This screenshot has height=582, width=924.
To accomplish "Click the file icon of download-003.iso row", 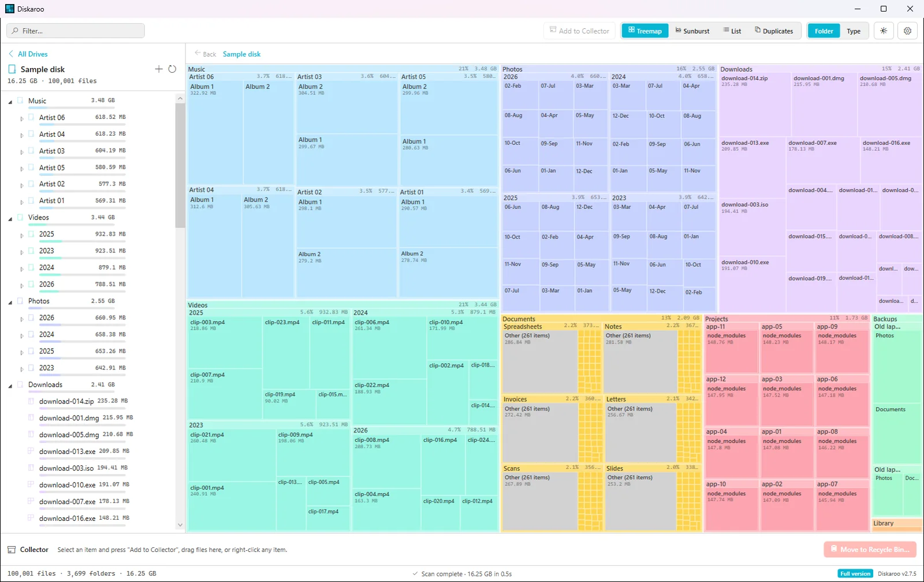I will point(31,468).
